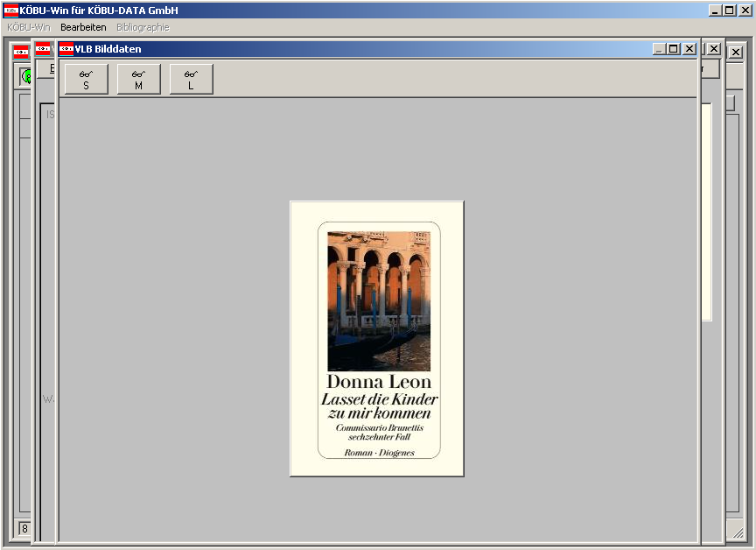
Task: Click the rearmost child window's system icon
Action: [21, 52]
